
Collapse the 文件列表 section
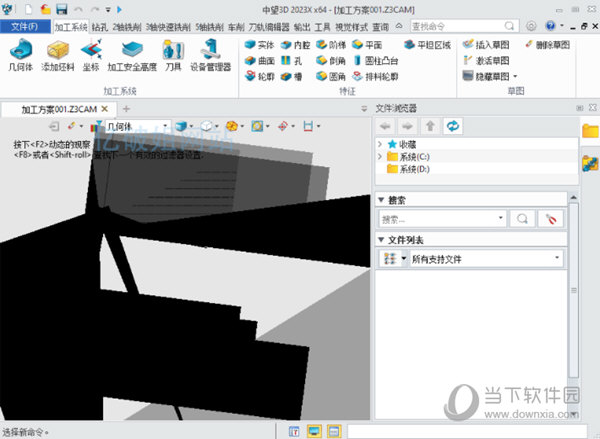click(x=381, y=240)
